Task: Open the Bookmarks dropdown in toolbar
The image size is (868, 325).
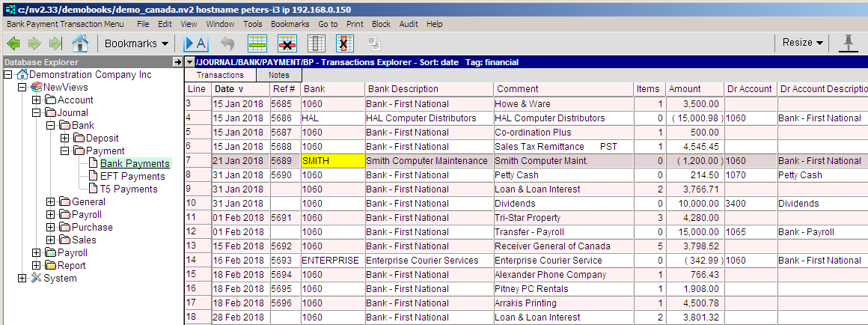Action: click(x=136, y=43)
